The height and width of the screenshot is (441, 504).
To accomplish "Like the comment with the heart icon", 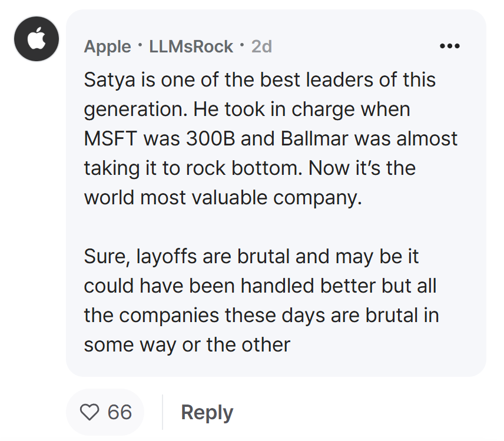I will pyautogui.click(x=89, y=412).
